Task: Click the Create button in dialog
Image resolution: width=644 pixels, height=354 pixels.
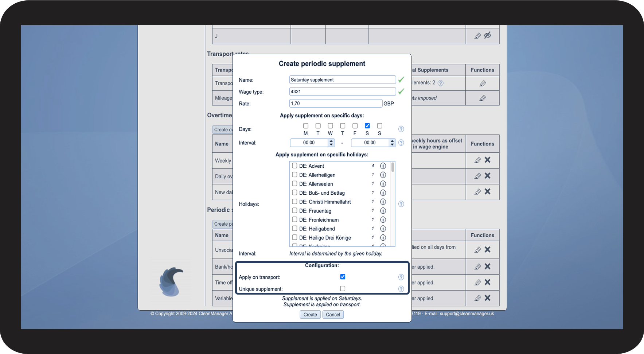Action: coord(310,315)
